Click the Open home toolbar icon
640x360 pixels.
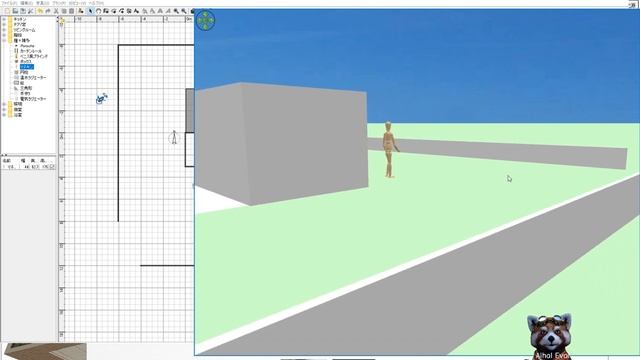point(15,11)
